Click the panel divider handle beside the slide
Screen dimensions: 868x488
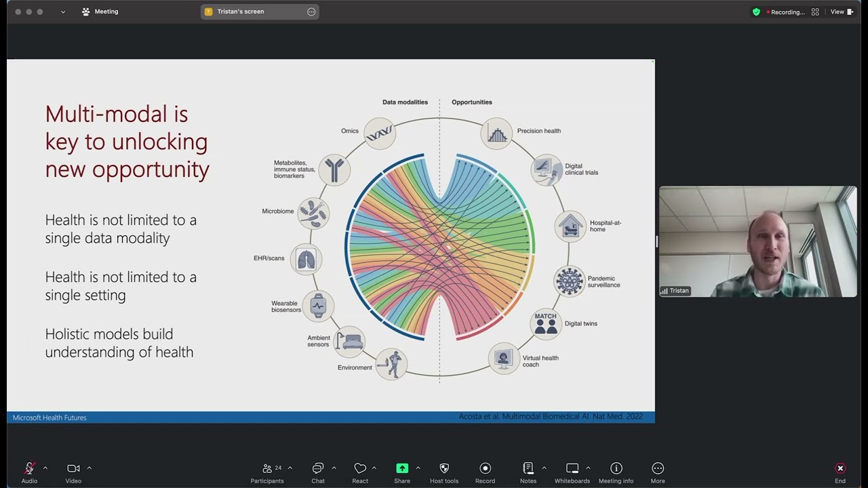[x=656, y=242]
